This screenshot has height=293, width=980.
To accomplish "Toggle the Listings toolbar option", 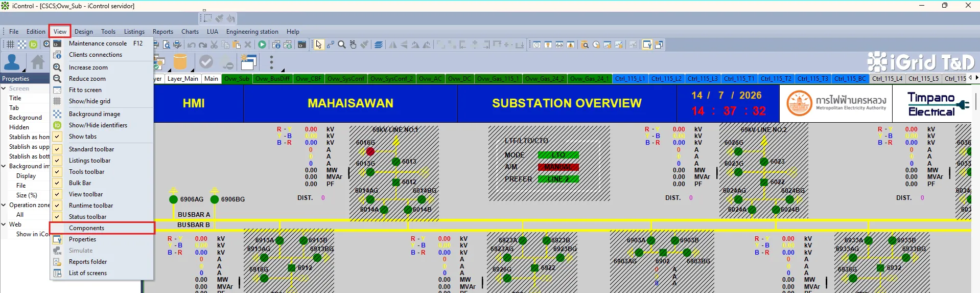I will click(102, 161).
